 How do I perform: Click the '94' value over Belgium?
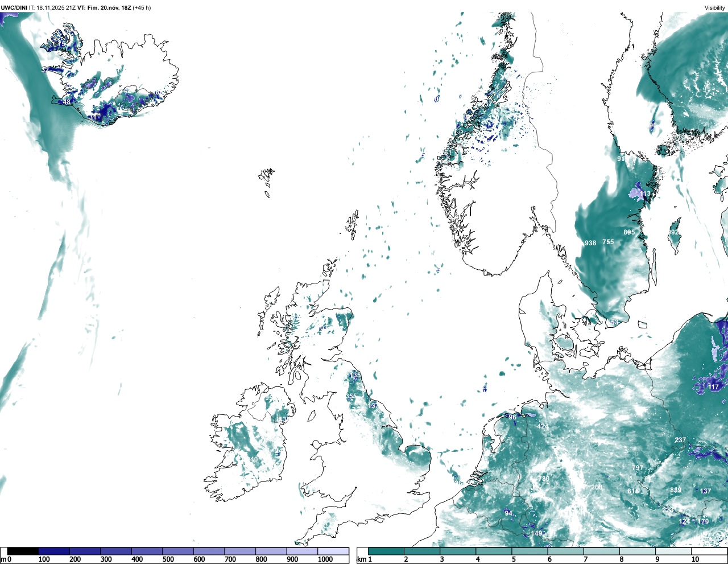[508, 513]
